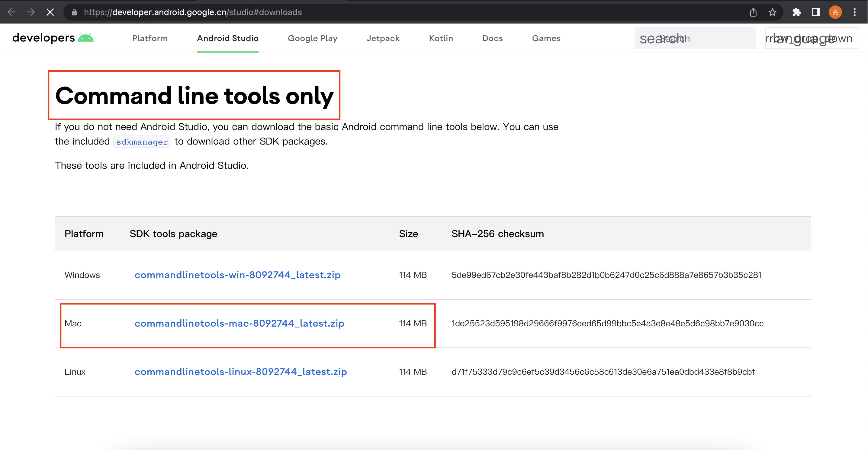Click the back navigation arrow
The image size is (868, 450).
11,12
